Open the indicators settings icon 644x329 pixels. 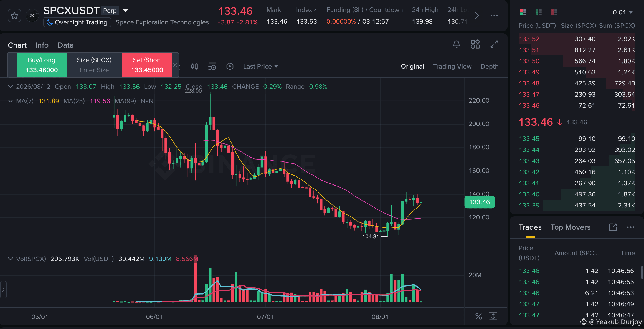pyautogui.click(x=212, y=66)
